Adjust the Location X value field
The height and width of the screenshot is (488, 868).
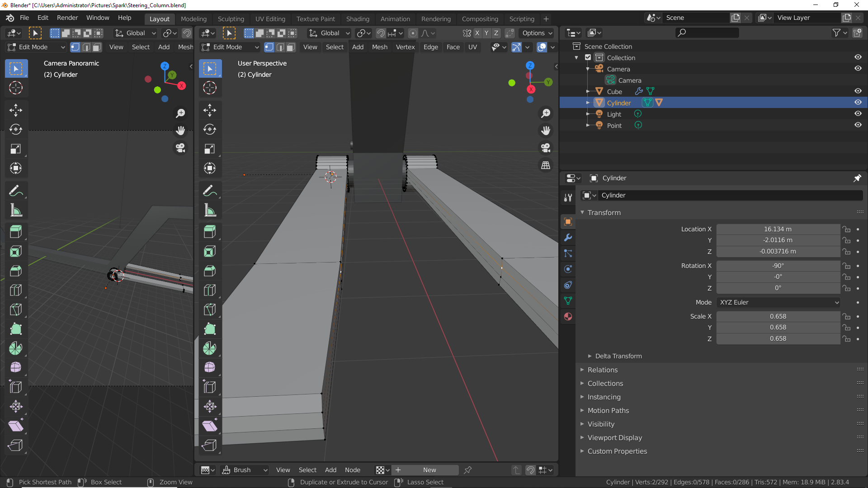click(x=778, y=229)
